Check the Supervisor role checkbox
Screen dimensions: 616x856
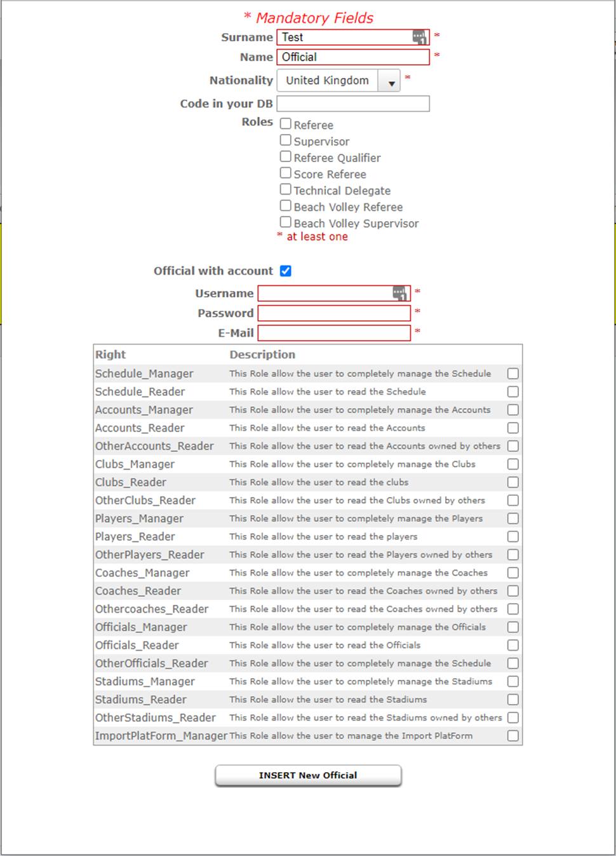tap(286, 140)
